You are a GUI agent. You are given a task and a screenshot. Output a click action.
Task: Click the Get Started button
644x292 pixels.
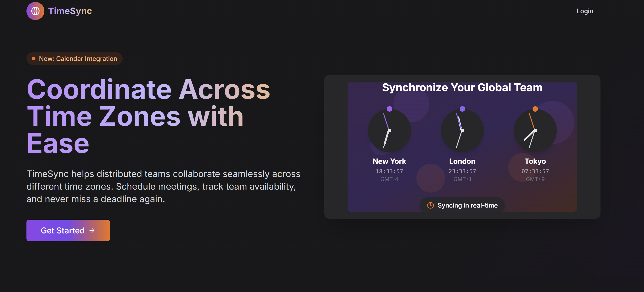(x=68, y=230)
